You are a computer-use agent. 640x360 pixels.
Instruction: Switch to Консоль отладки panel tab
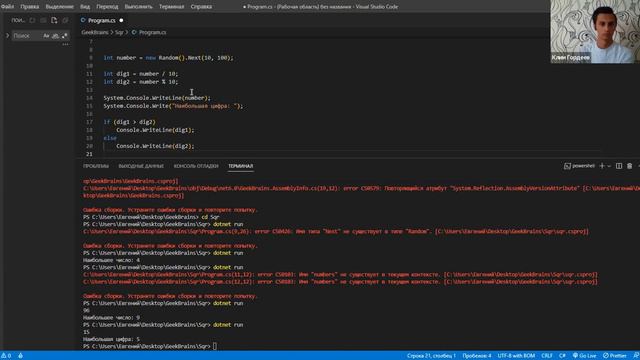pyautogui.click(x=196, y=166)
